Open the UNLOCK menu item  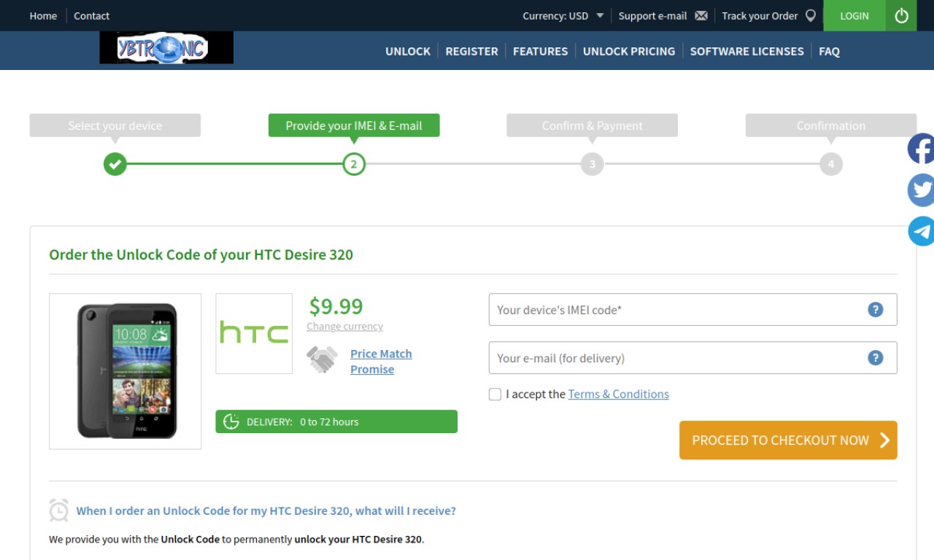click(408, 51)
